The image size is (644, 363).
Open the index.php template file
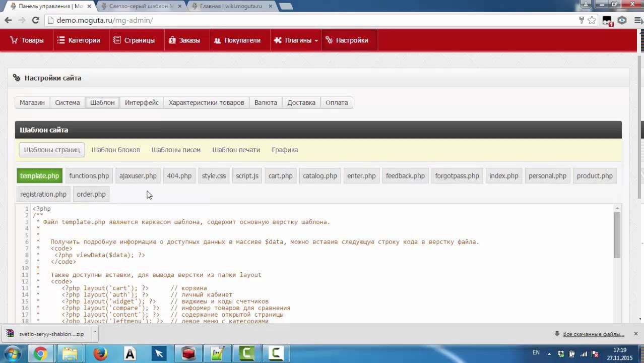504,176
